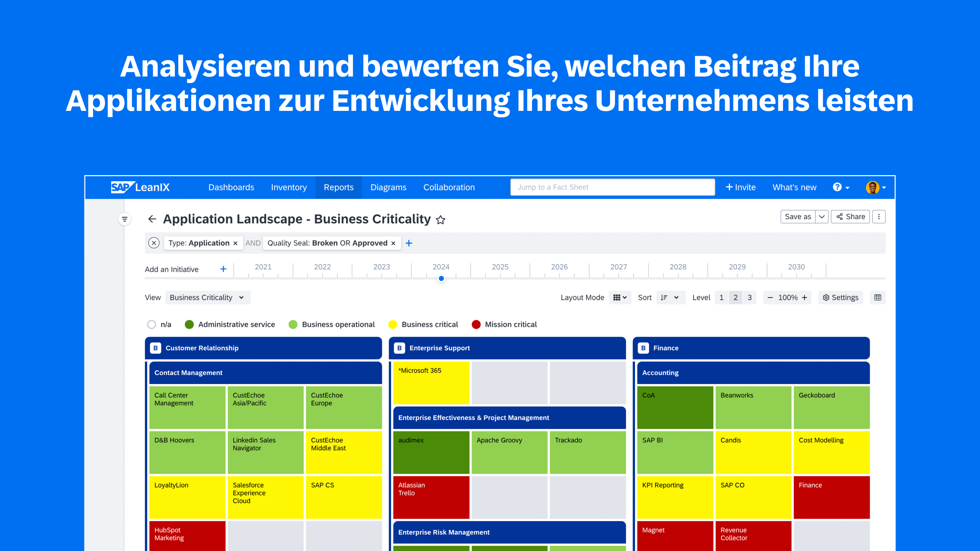980x551 pixels.
Task: Open the filter sidebar icon
Action: (125, 219)
